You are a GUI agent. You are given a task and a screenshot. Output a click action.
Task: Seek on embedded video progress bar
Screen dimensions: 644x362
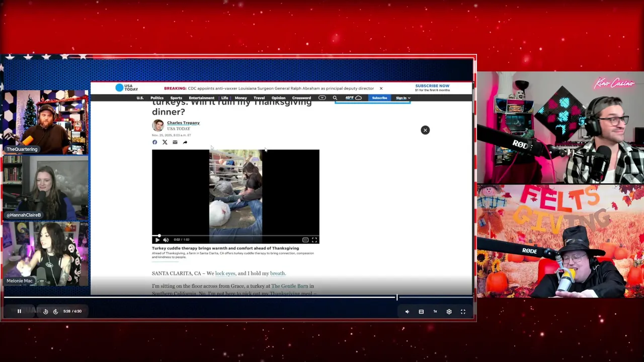(235, 235)
